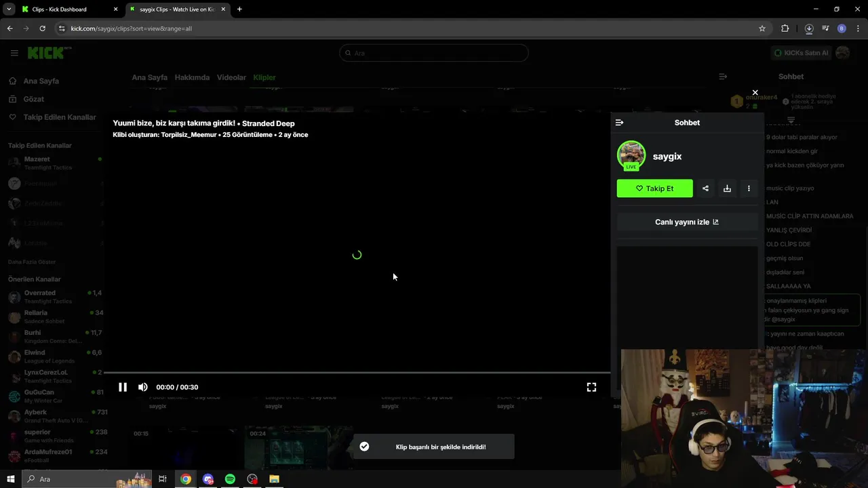Open Windows Task View
The width and height of the screenshot is (868, 488).
point(163,479)
